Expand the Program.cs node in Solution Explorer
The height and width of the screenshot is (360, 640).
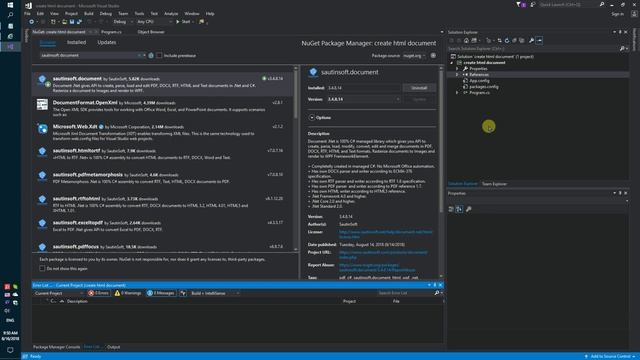point(457,93)
